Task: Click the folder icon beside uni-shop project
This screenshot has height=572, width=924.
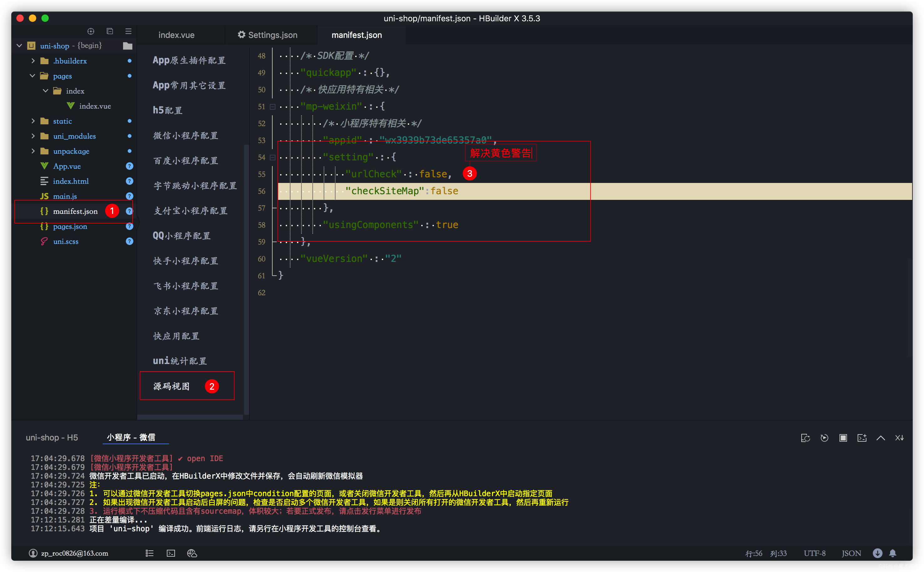Action: (128, 46)
